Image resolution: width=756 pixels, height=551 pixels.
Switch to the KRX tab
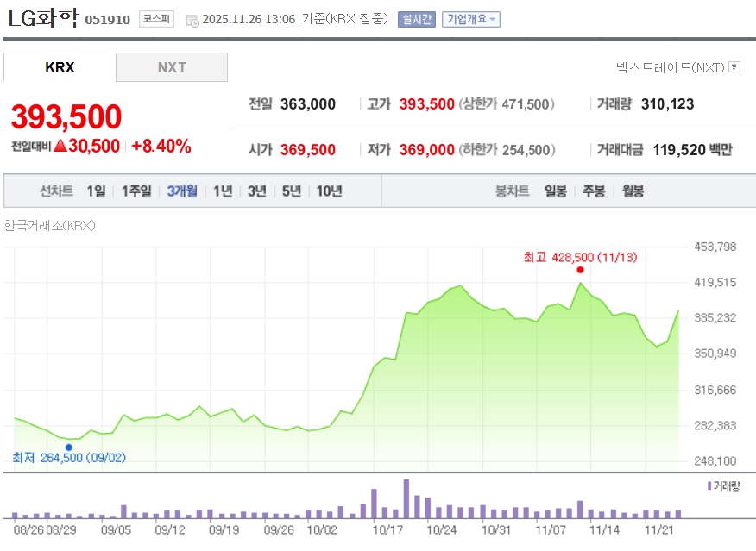click(x=60, y=67)
